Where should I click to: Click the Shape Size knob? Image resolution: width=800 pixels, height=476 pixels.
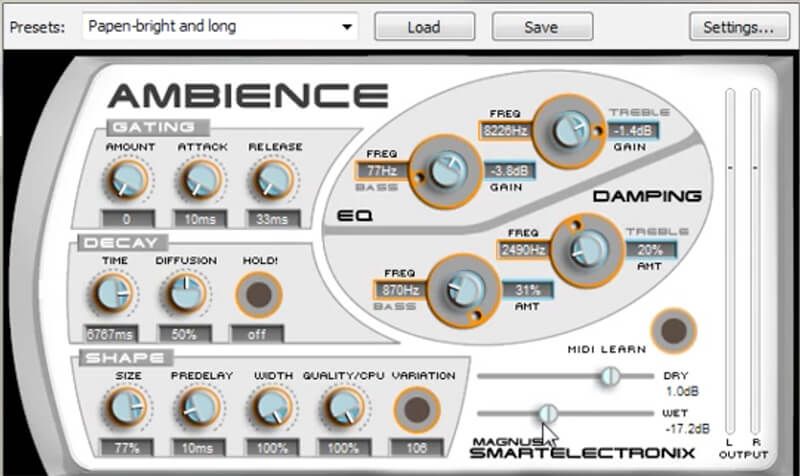click(128, 408)
